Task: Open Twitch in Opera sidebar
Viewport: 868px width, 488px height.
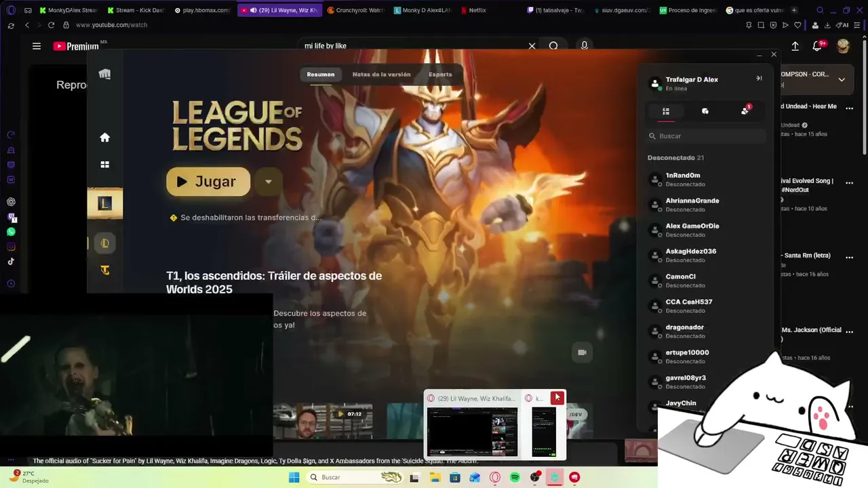Action: [11, 217]
